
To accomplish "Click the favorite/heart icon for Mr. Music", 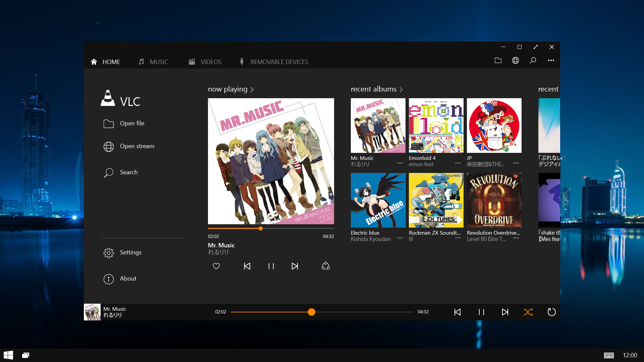I will [216, 266].
